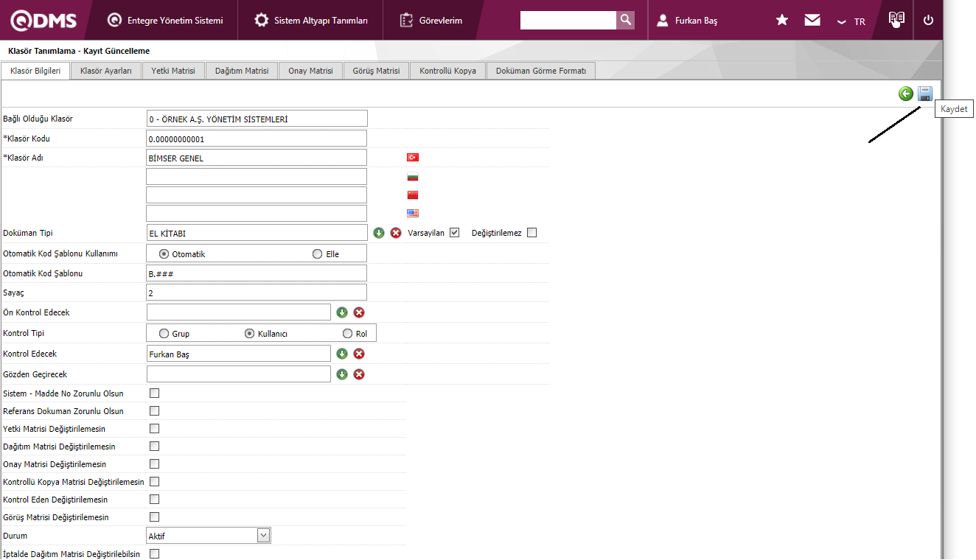Check Görüş Matrisi Değiştirilemesin
The height and width of the screenshot is (560, 976).
(x=155, y=517)
